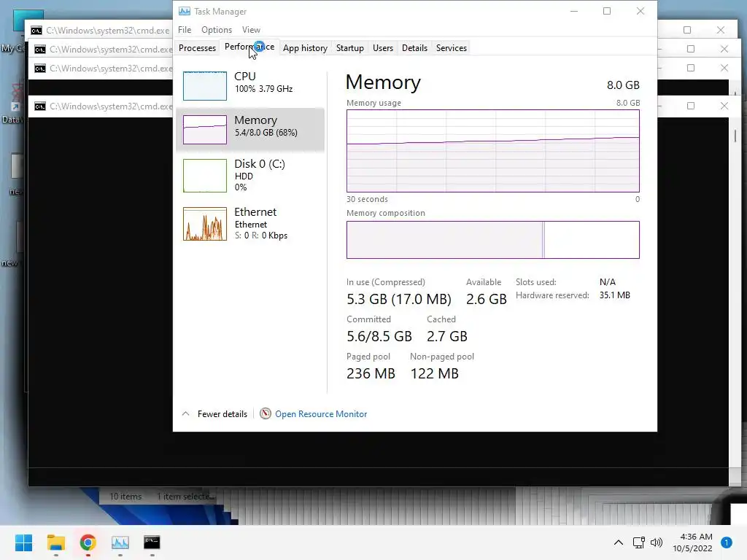Click the third cmd.exe window title icon
The image size is (747, 560).
pos(40,68)
